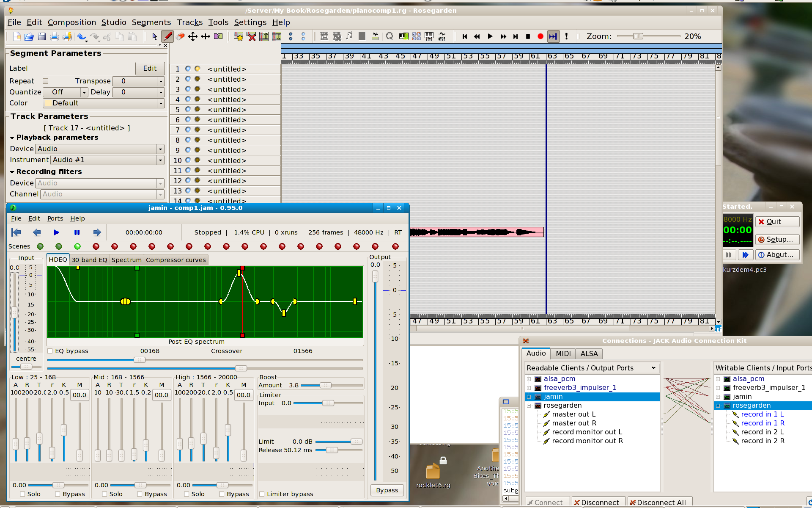Image resolution: width=812 pixels, height=508 pixels.
Task: Click the Limiter Release slider
Action: (339, 450)
